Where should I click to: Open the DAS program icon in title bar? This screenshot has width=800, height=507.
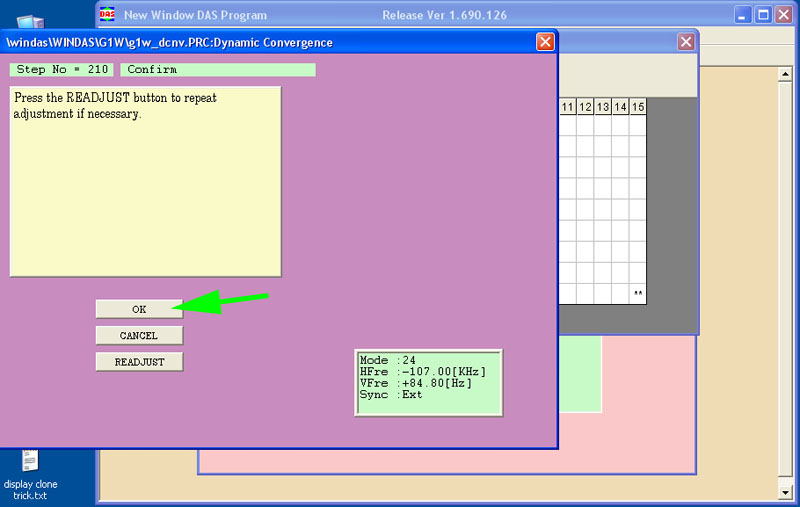107,14
